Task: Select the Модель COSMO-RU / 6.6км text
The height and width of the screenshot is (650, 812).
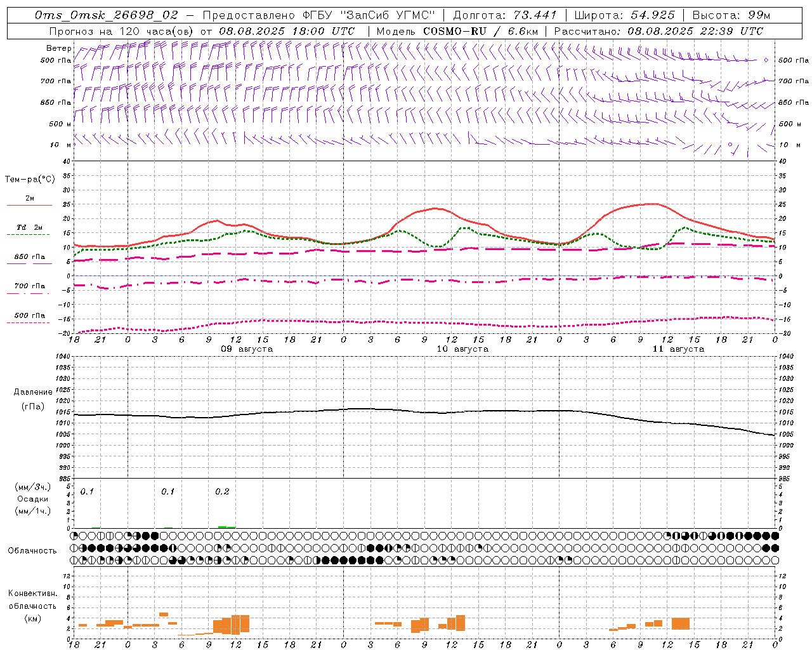Action: tap(457, 31)
